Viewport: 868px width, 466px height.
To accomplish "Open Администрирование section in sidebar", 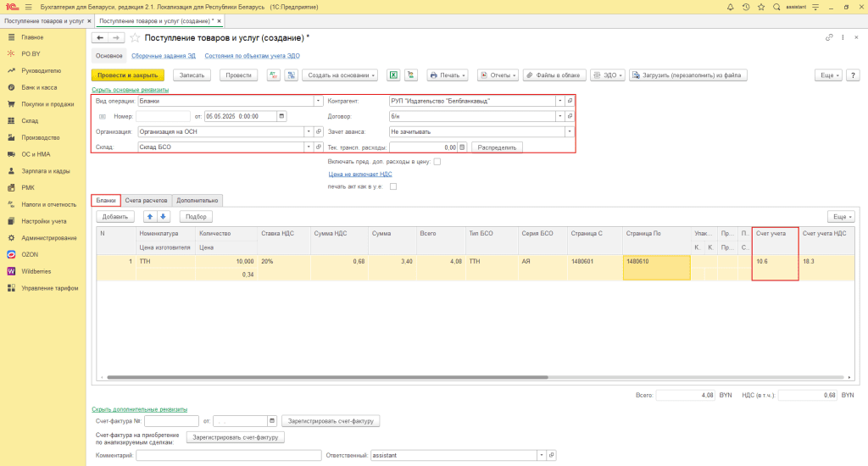I will tap(48, 238).
